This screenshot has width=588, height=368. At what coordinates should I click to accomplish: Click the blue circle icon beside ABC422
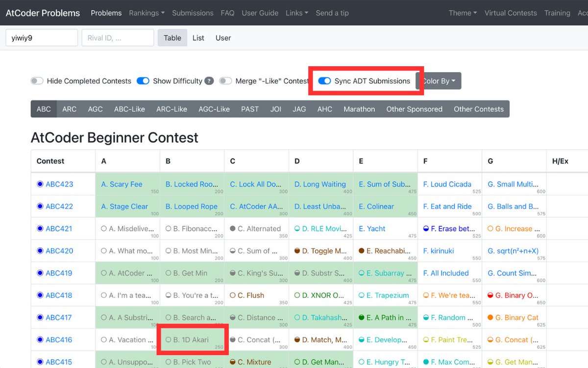click(x=40, y=207)
